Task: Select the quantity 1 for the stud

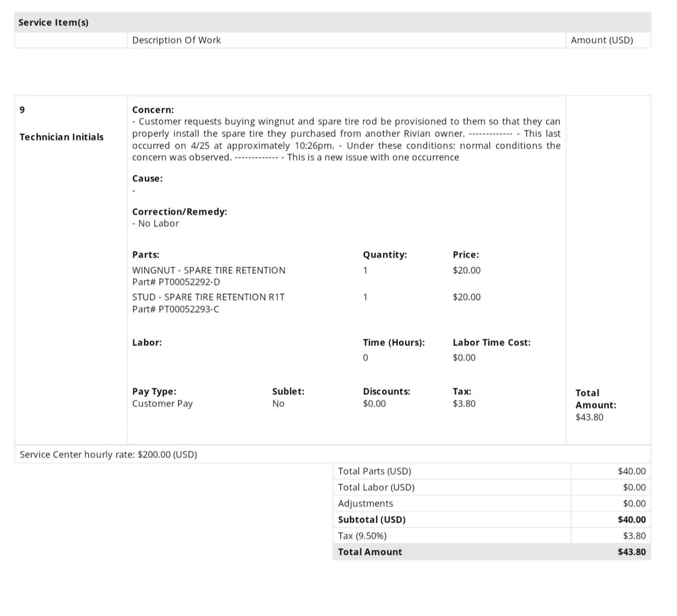Action: (x=365, y=297)
